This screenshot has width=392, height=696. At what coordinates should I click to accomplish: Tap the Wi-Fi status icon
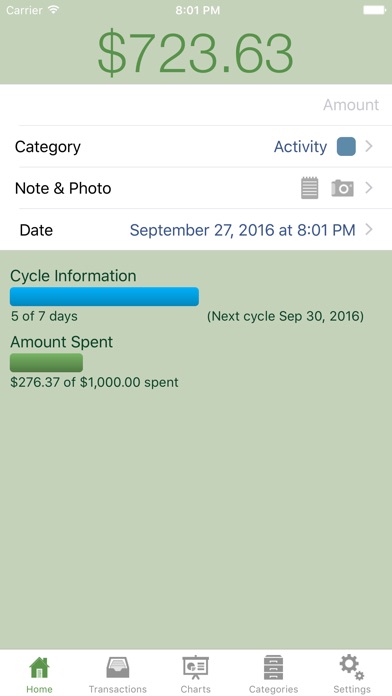point(54,10)
